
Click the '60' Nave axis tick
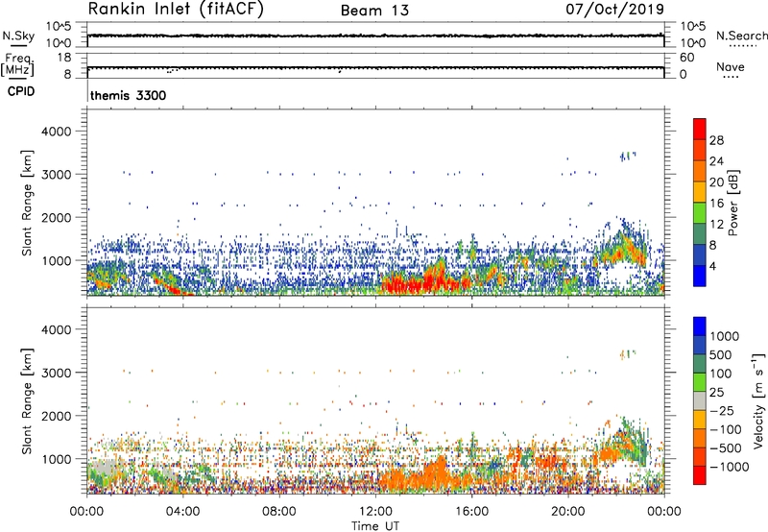(686, 58)
